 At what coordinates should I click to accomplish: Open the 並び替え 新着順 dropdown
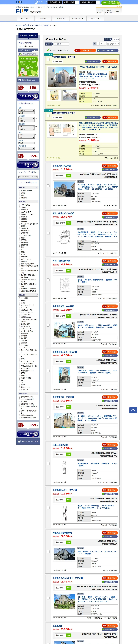click(x=61, y=44)
